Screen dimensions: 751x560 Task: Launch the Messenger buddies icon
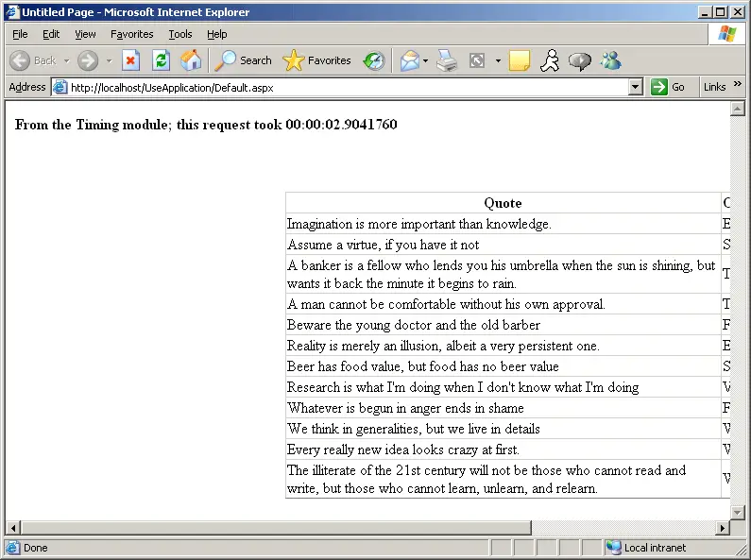pos(611,60)
